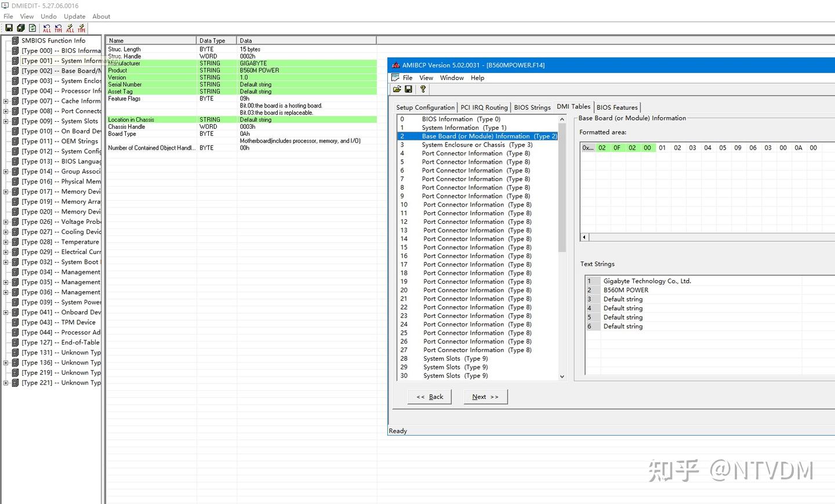Viewport: 835px width, 504px height.
Task: Click the << Back button
Action: tap(430, 397)
